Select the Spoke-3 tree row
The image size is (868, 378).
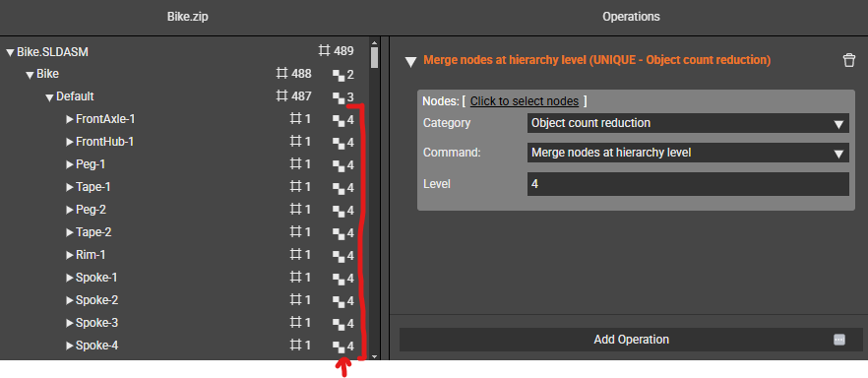184,323
